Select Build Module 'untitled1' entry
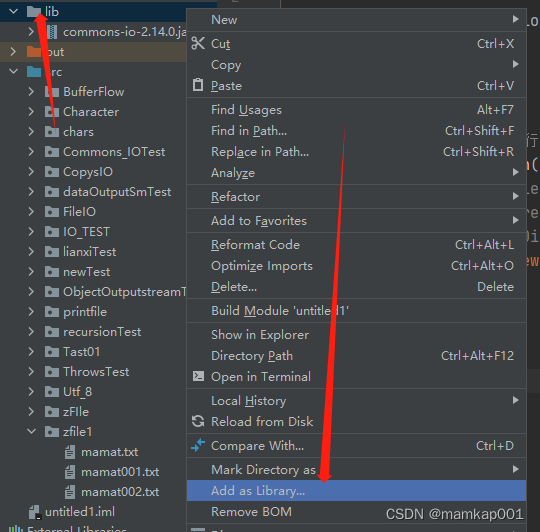 [x=356, y=311]
